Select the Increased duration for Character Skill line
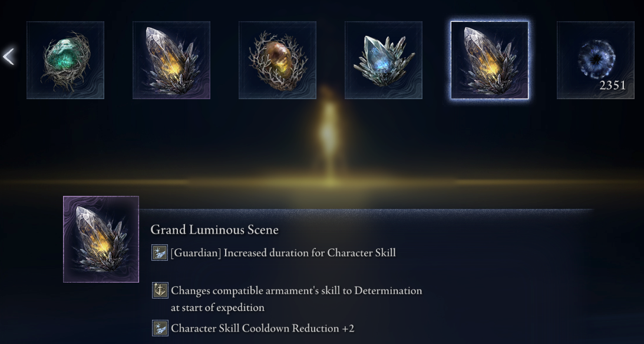 (x=283, y=253)
